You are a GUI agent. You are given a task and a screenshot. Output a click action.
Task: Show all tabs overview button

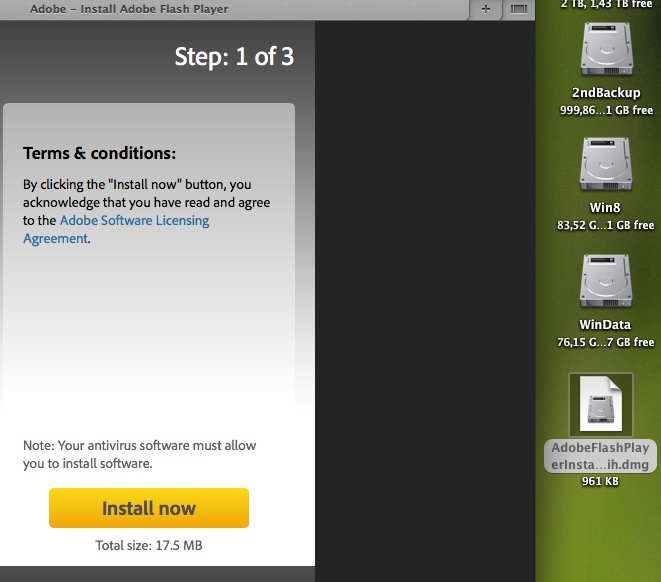coord(519,9)
